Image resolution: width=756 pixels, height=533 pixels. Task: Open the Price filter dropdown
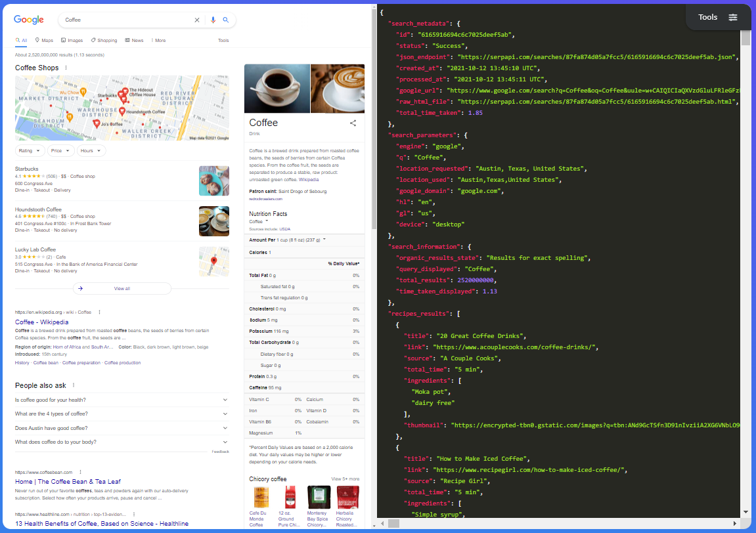coord(60,151)
